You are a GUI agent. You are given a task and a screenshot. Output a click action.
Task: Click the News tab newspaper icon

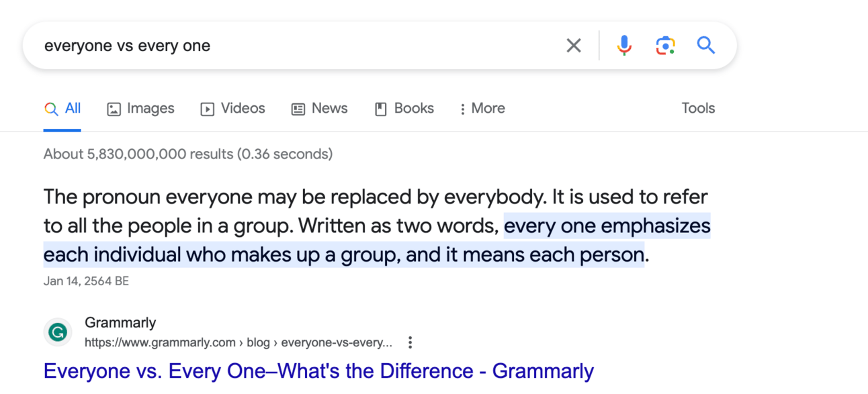tap(298, 109)
